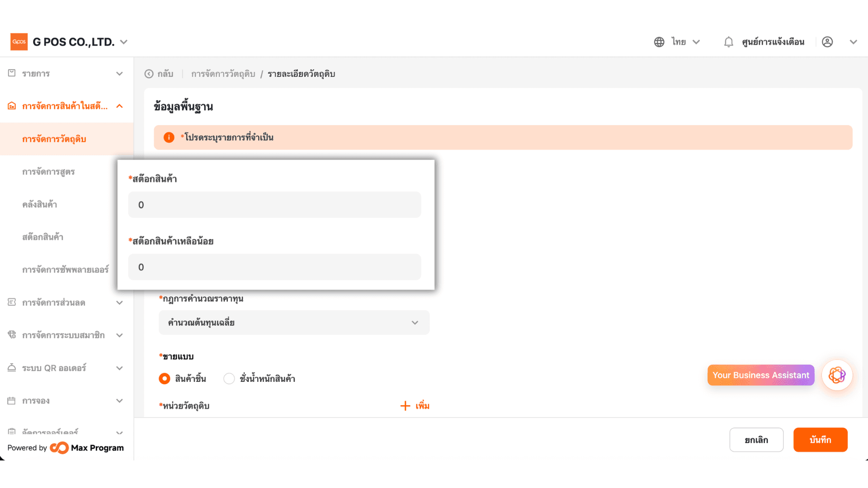Click the G POS orange logo icon

(19, 42)
